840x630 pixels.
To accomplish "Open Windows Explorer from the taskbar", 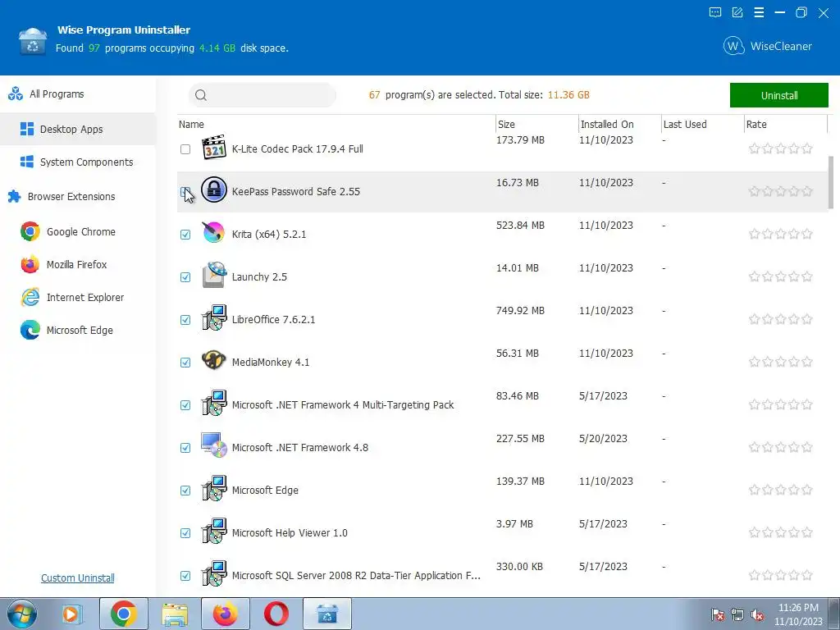I will (x=175, y=614).
